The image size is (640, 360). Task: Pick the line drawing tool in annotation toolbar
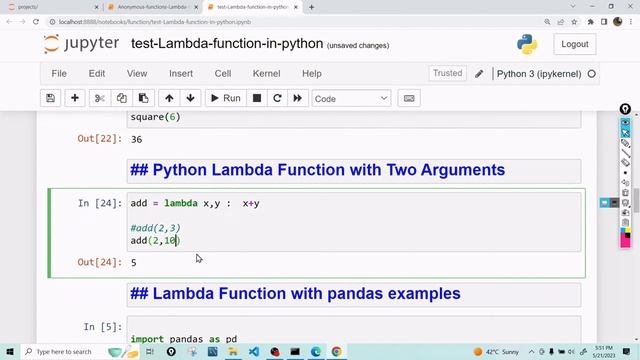pos(625,153)
